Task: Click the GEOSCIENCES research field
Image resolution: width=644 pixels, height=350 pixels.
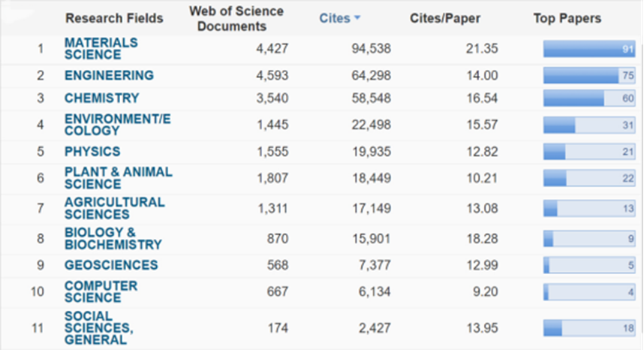Action: click(x=111, y=265)
